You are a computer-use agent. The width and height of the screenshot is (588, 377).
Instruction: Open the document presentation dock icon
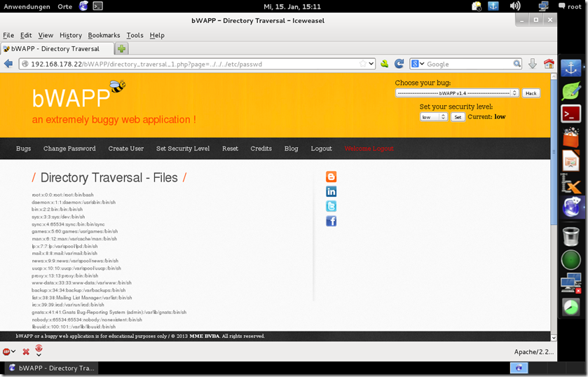(570, 160)
